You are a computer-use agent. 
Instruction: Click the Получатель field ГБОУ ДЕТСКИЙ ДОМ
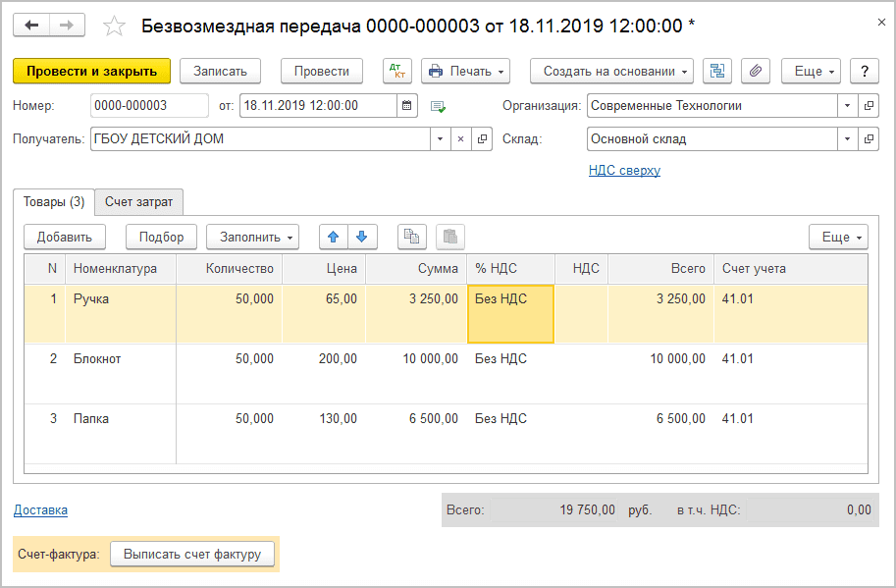pos(261,138)
